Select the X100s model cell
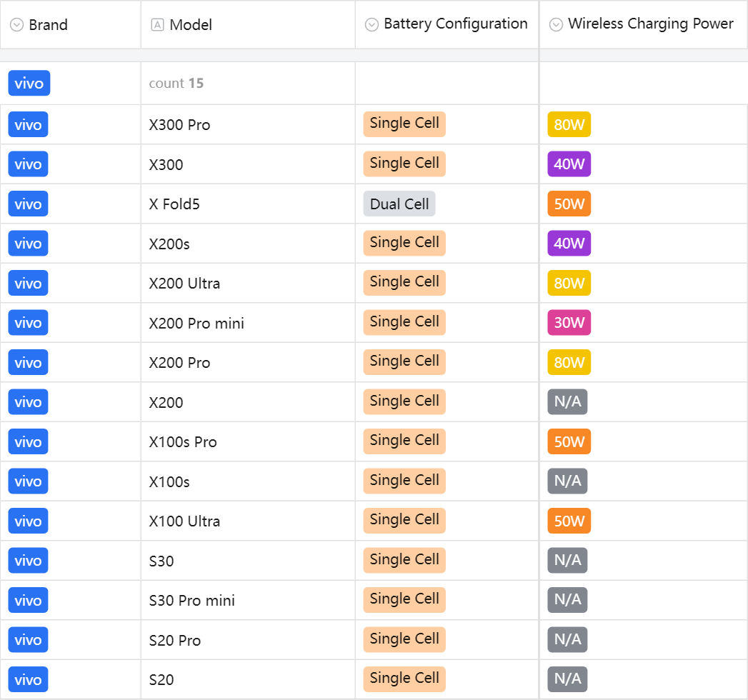The width and height of the screenshot is (748, 700). [x=248, y=481]
